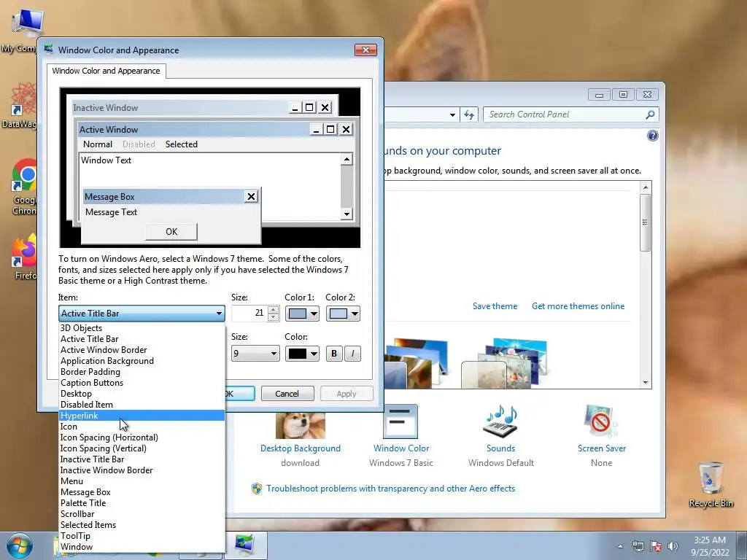This screenshot has width=747, height=560.
Task: Click the Recycle Bin desktop icon
Action: coord(711,484)
